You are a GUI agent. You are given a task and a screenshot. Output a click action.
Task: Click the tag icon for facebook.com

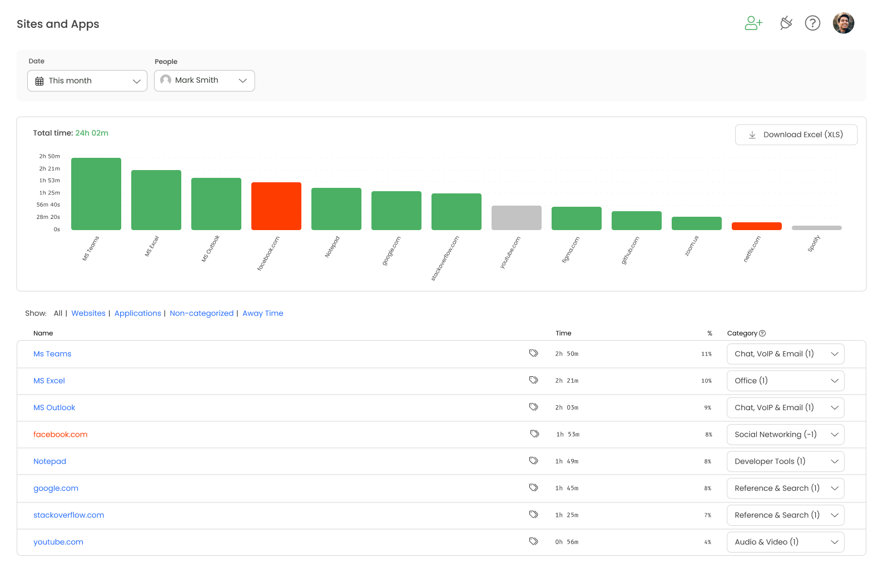point(534,434)
